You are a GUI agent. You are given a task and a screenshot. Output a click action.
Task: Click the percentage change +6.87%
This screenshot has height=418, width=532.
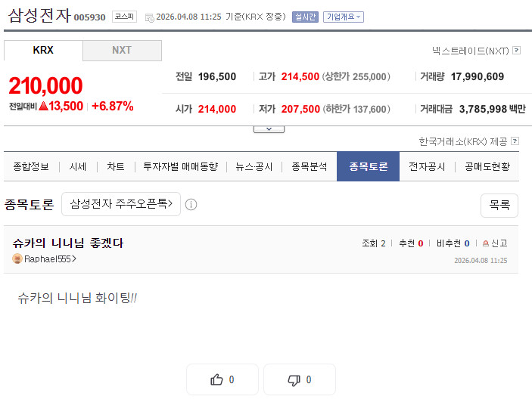pos(112,106)
